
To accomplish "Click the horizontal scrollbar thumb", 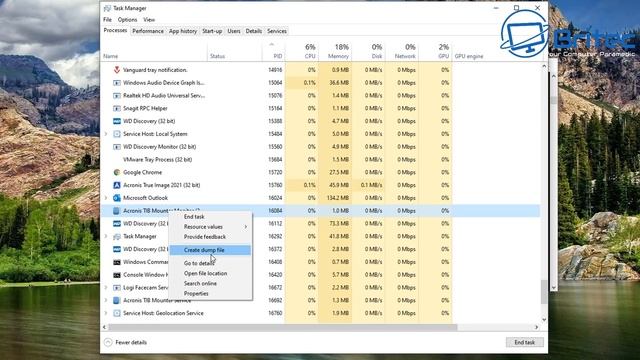I will click(x=282, y=327).
